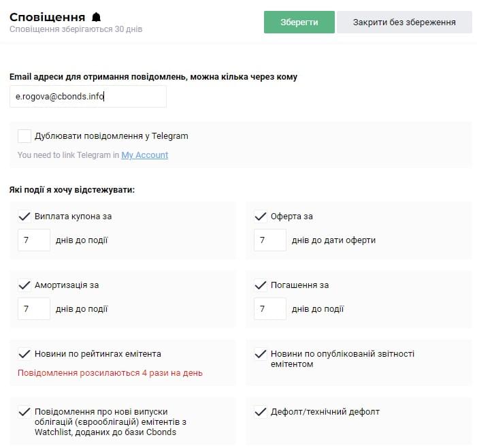Click days field for Виплата купона

point(34,240)
